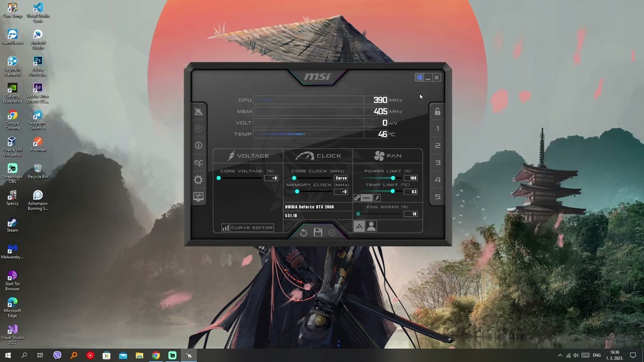644x362 pixels.
Task: Open Speccy desktop shortcut
Action: [13, 199]
